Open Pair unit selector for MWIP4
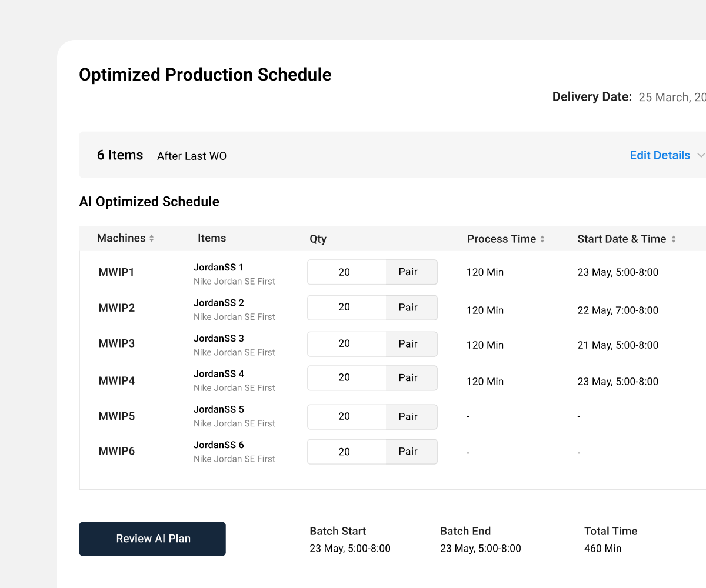706x588 pixels. 411,378
